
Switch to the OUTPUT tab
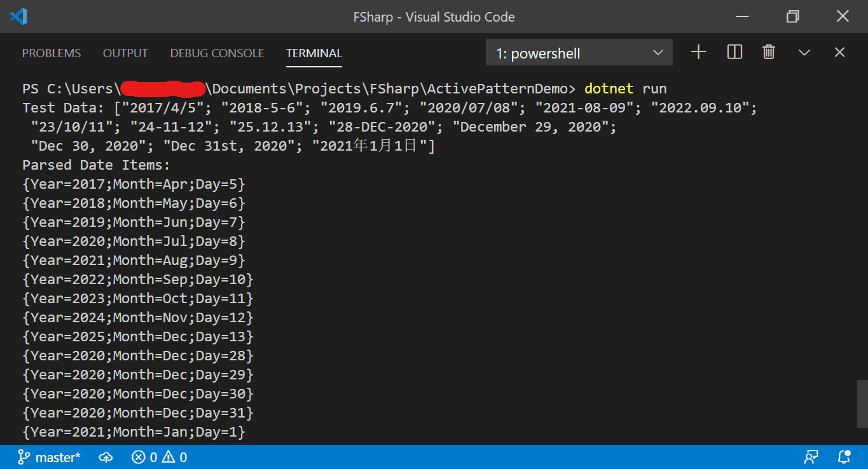(x=125, y=53)
